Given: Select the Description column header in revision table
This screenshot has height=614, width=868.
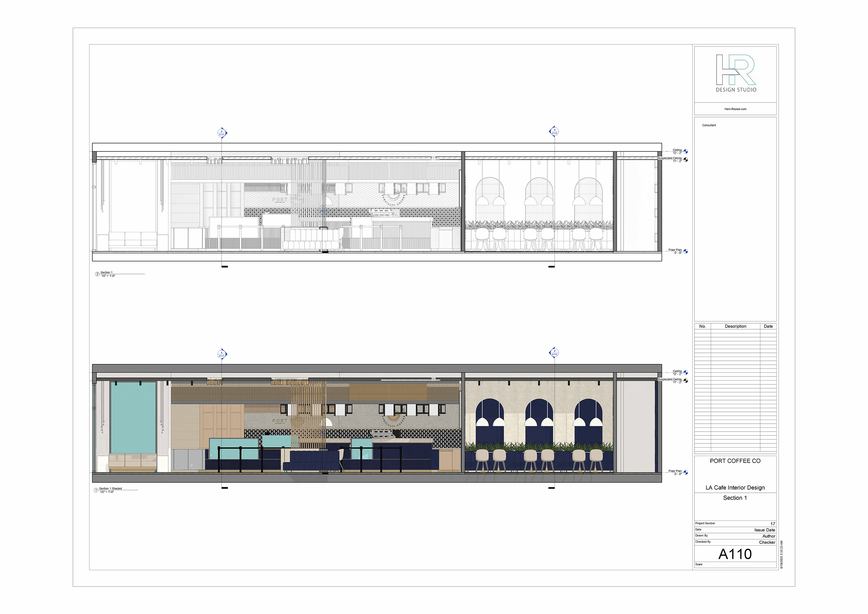Looking at the screenshot, I should 735,326.
